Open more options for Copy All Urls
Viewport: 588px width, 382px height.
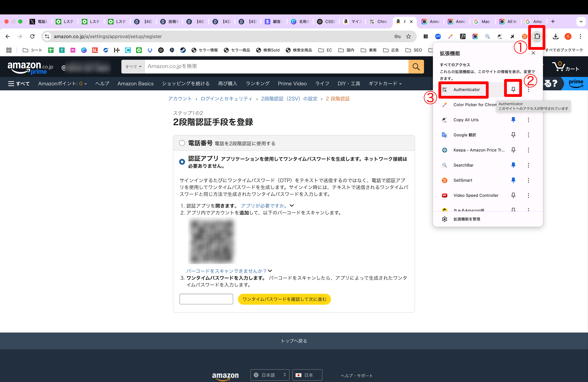pyautogui.click(x=529, y=120)
